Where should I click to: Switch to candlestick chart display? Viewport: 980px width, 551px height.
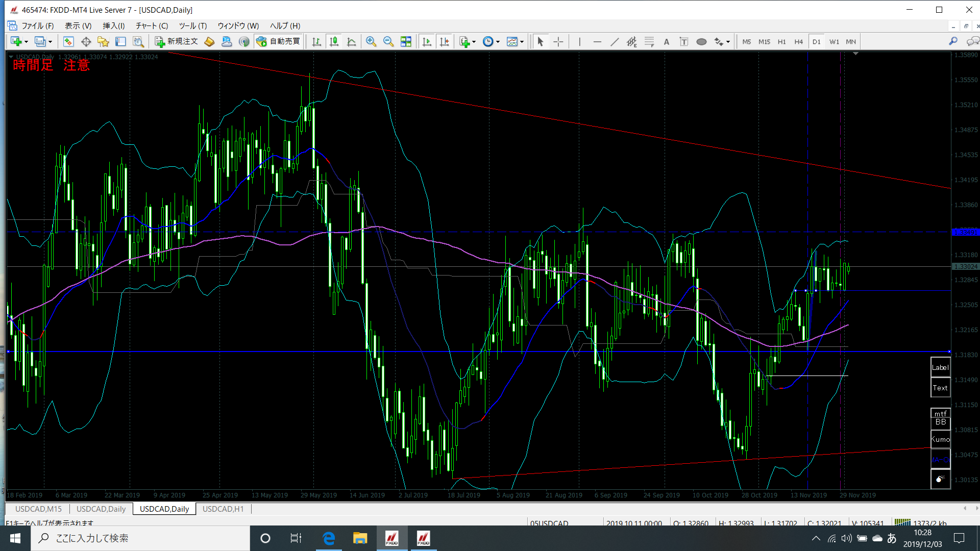[334, 42]
